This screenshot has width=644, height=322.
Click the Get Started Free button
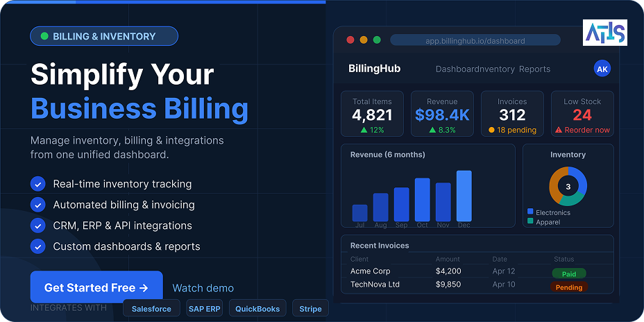tap(96, 287)
